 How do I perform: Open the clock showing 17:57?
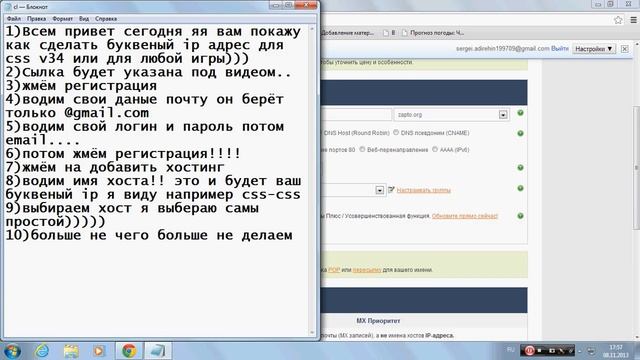[616, 351]
